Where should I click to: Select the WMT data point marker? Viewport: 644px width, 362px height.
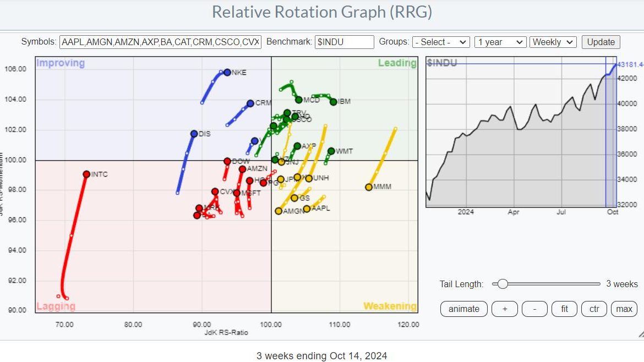tap(331, 151)
